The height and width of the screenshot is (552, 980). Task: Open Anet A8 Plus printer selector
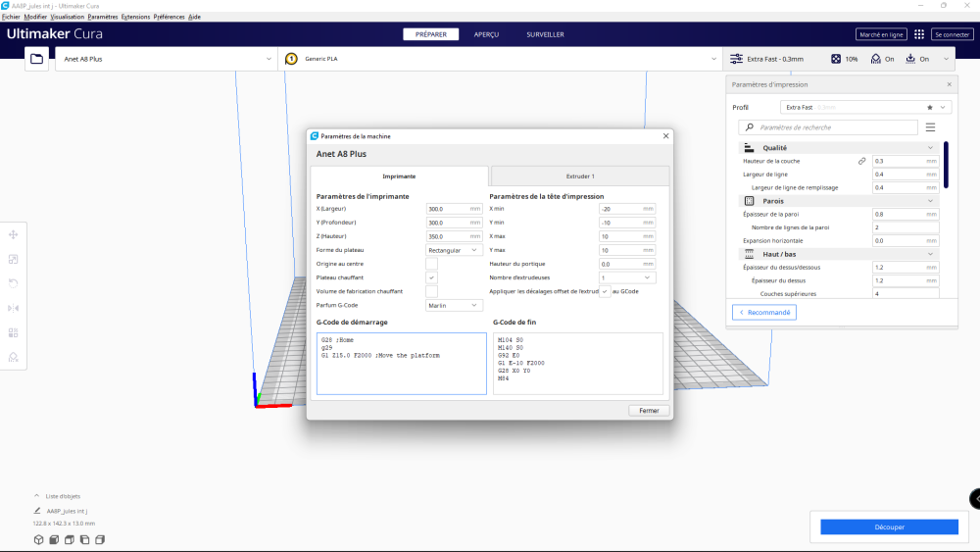click(x=167, y=59)
